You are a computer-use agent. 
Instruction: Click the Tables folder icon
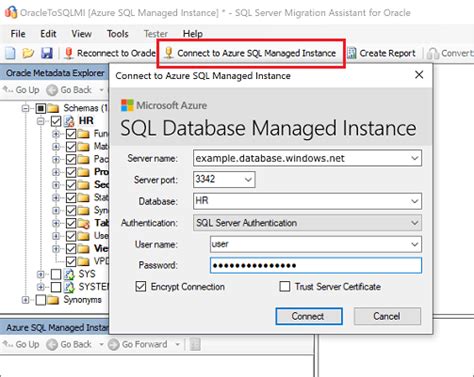pos(84,223)
